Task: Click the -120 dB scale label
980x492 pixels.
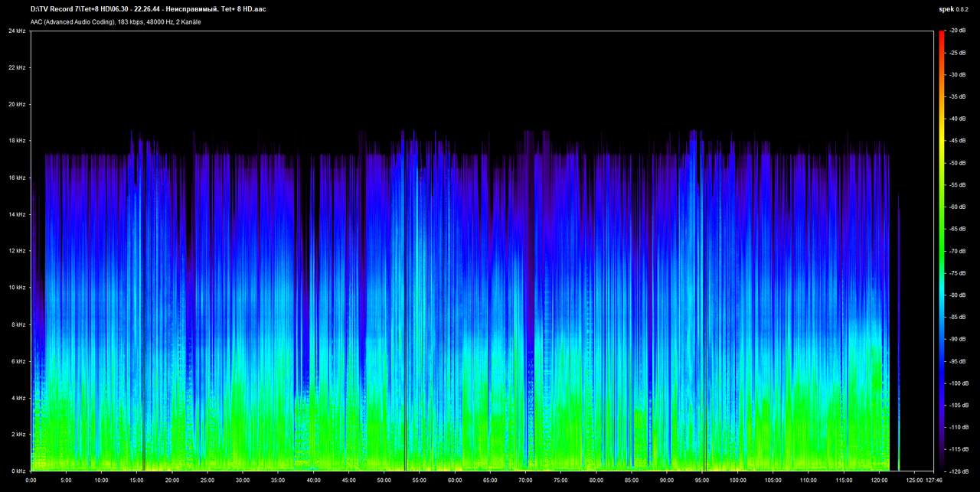Action: click(957, 471)
